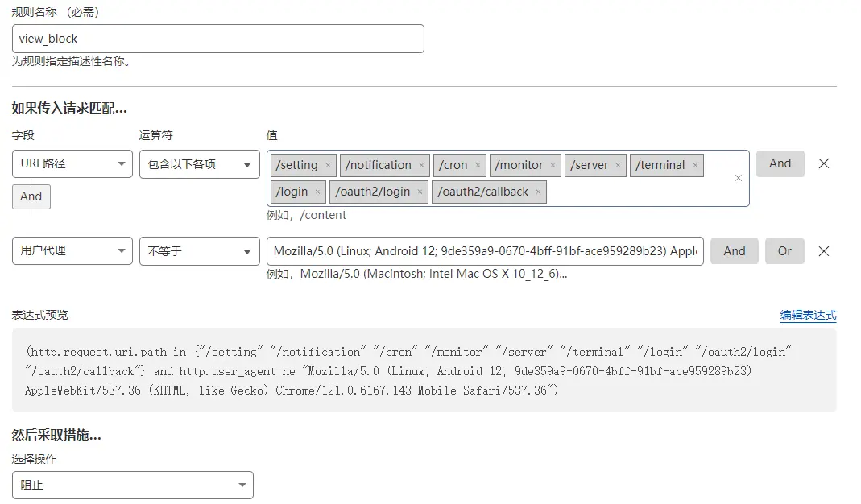Delete the URI 路径 condition row
The height and width of the screenshot is (504, 861).
pyautogui.click(x=824, y=163)
